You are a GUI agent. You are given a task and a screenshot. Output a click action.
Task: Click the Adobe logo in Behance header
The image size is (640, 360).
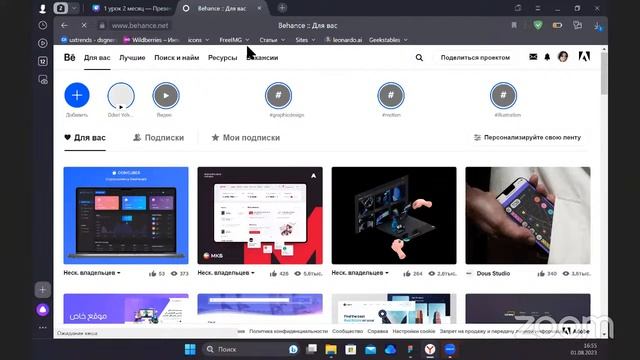pyautogui.click(x=584, y=57)
